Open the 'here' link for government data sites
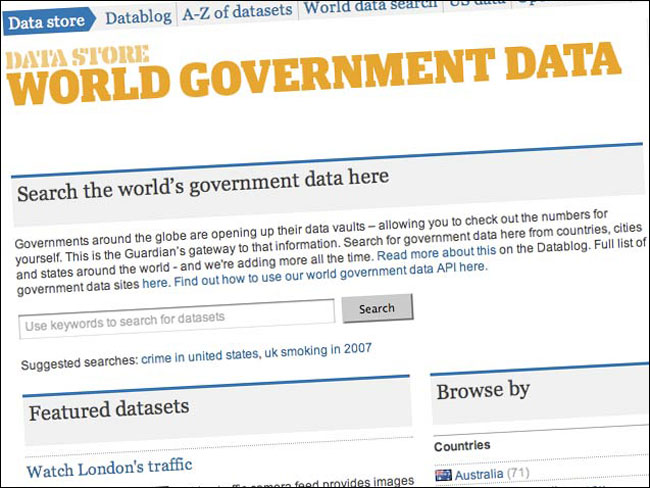The height and width of the screenshot is (488, 650). tap(155, 284)
